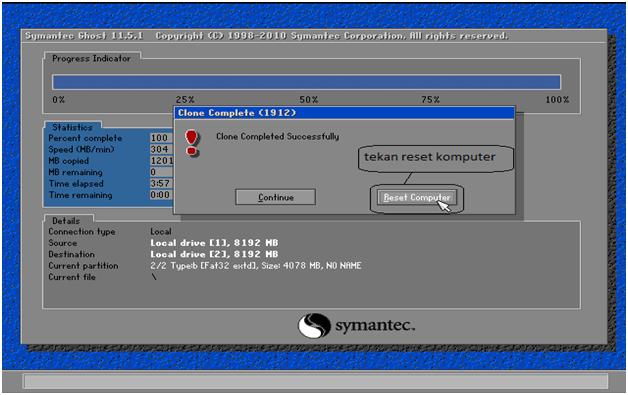Click the 25% progress marker label
Screen dimensions: 628x395
point(185,100)
